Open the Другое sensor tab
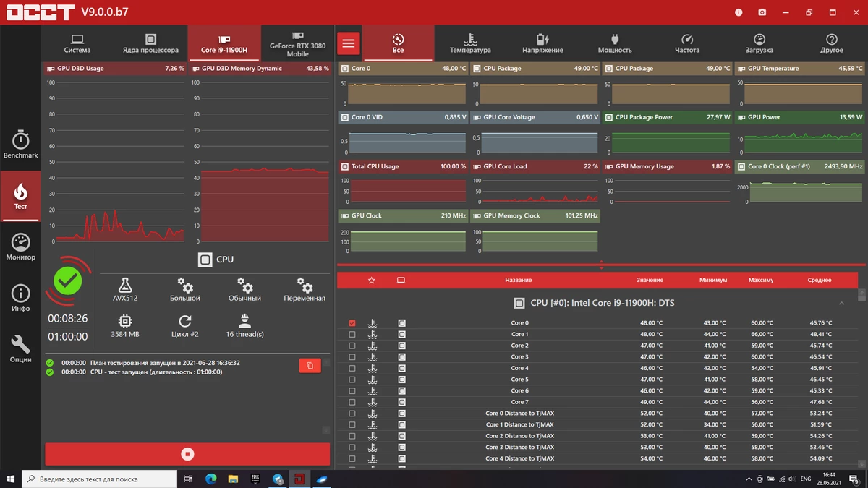Screen dimensions: 868x488 [x=832, y=43]
